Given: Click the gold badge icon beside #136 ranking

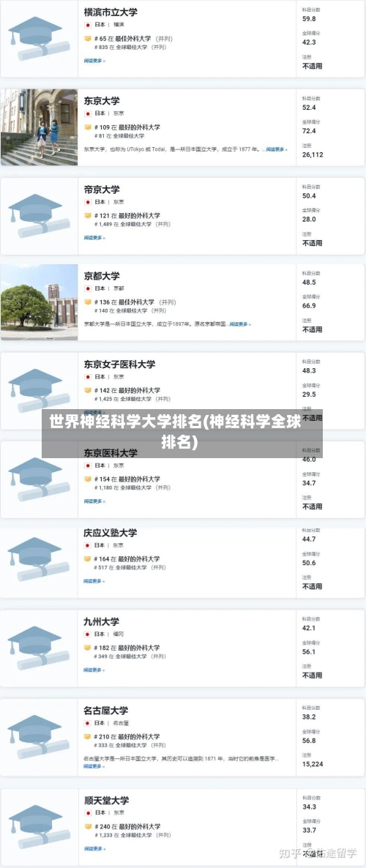Looking at the screenshot, I should (x=88, y=302).
